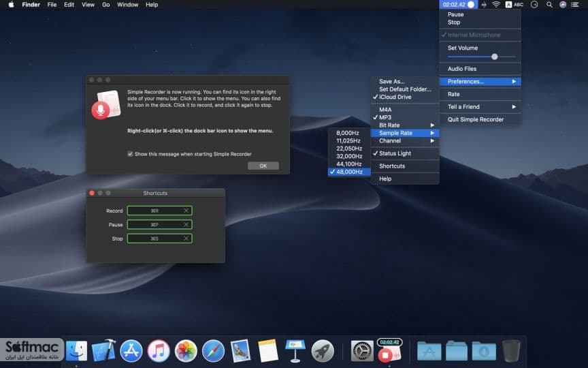The height and width of the screenshot is (368, 588).
Task: Choose Set Default Folder...
Action: tap(405, 89)
